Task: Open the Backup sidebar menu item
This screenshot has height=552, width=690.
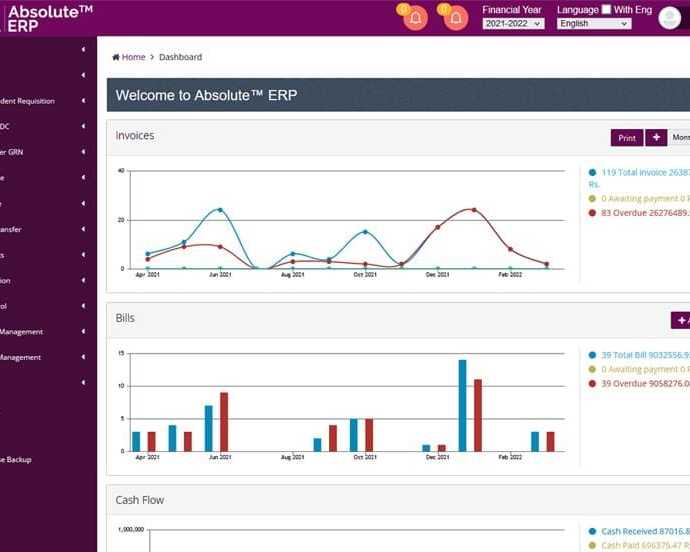Action: coord(16,460)
